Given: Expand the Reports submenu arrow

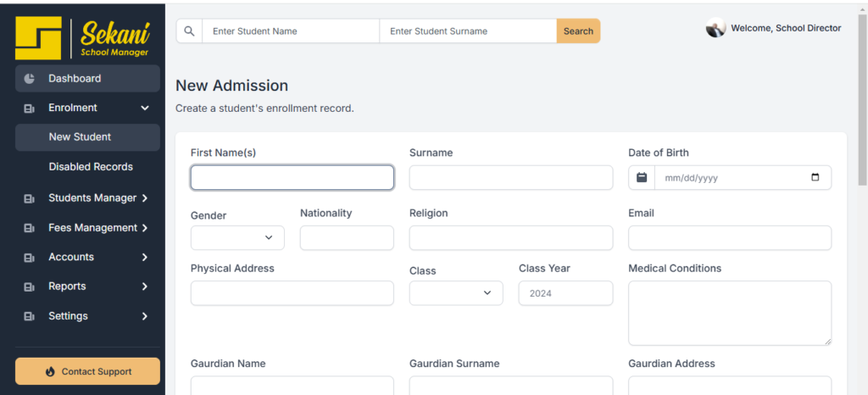Looking at the screenshot, I should tap(144, 287).
